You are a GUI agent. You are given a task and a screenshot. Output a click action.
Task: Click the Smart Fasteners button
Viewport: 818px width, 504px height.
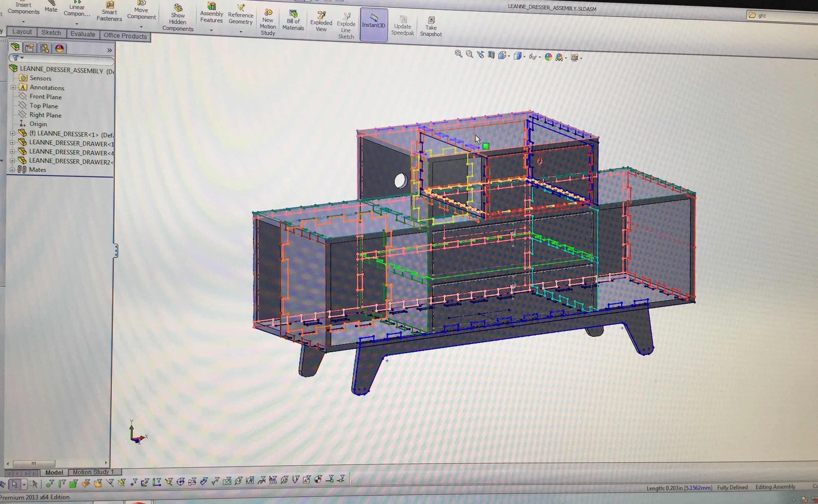pyautogui.click(x=109, y=11)
